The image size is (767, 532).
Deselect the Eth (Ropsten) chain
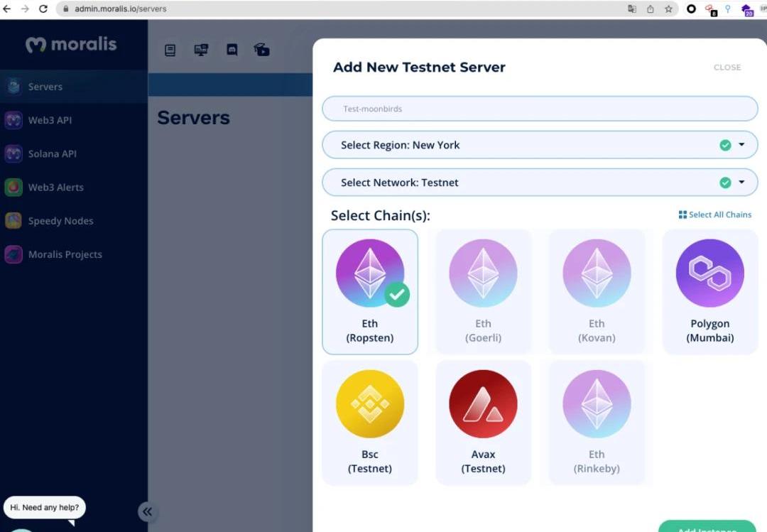(370, 292)
